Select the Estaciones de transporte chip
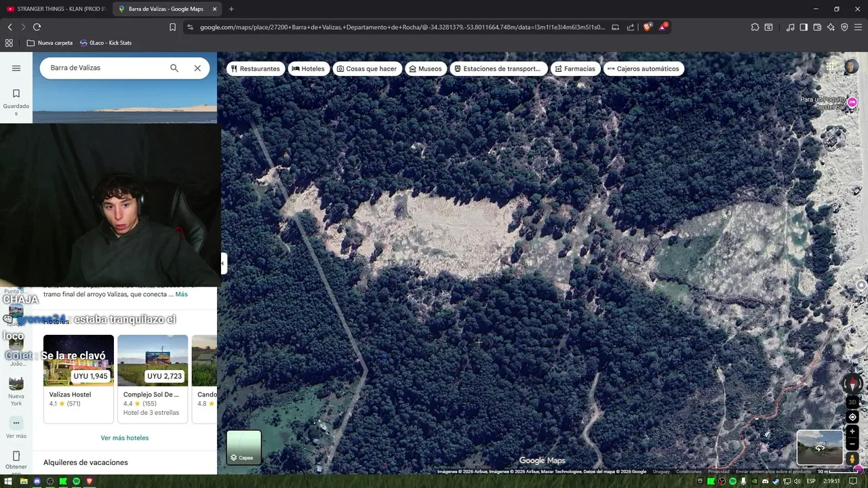This screenshot has height=488, width=868. click(498, 68)
